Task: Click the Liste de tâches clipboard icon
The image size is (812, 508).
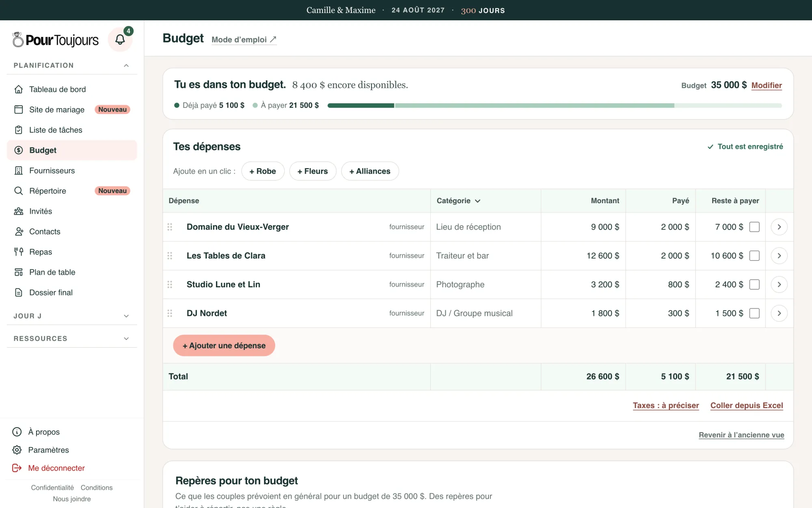Action: coord(19,130)
